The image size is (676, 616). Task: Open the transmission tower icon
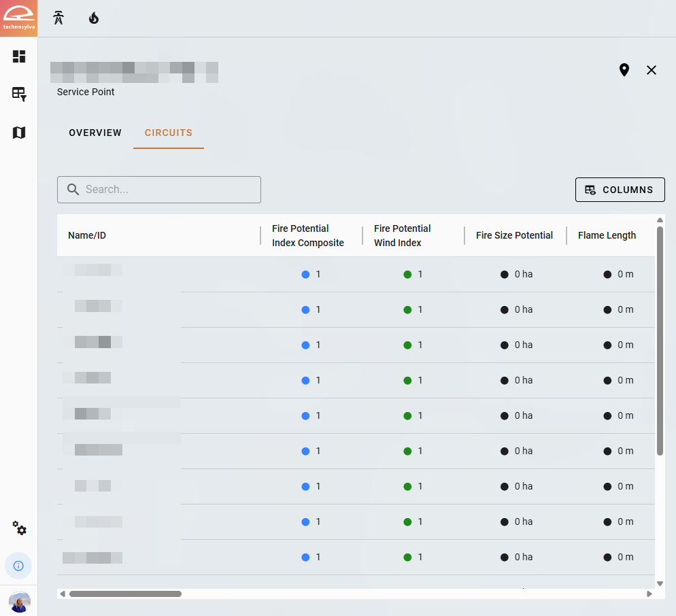58,18
